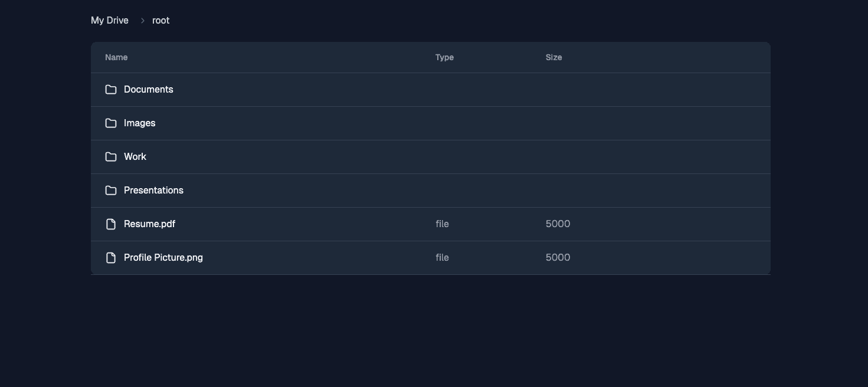Click the Size value of Profile Picture.png
This screenshot has height=387, width=868.
point(558,258)
